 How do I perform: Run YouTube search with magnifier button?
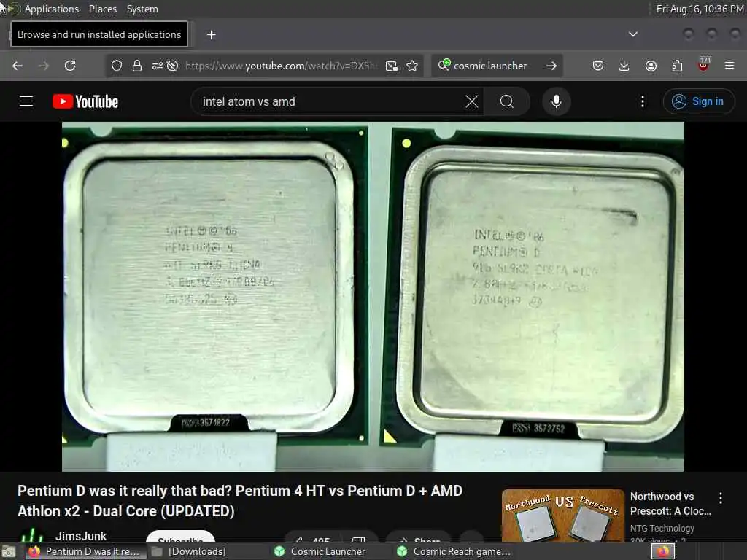click(507, 101)
